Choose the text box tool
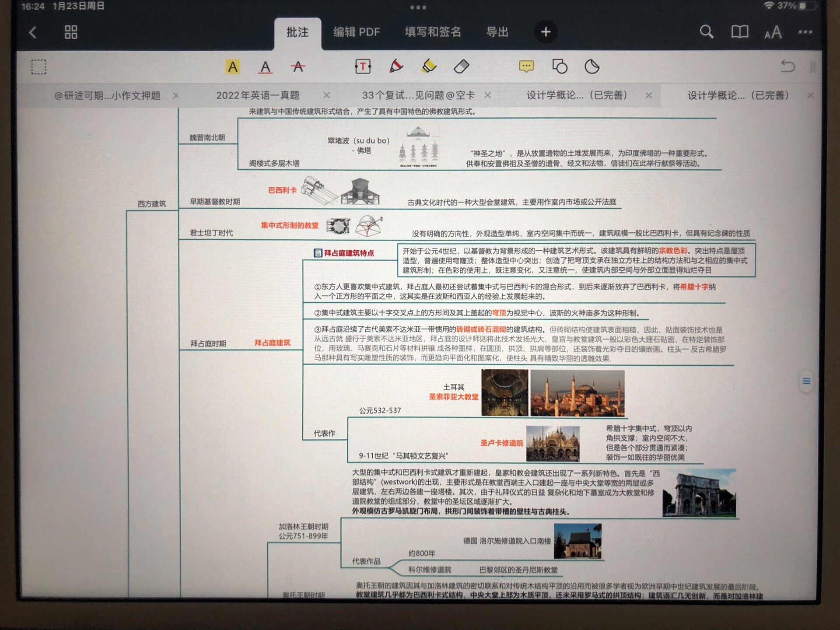Image resolution: width=840 pixels, height=630 pixels. (363, 66)
